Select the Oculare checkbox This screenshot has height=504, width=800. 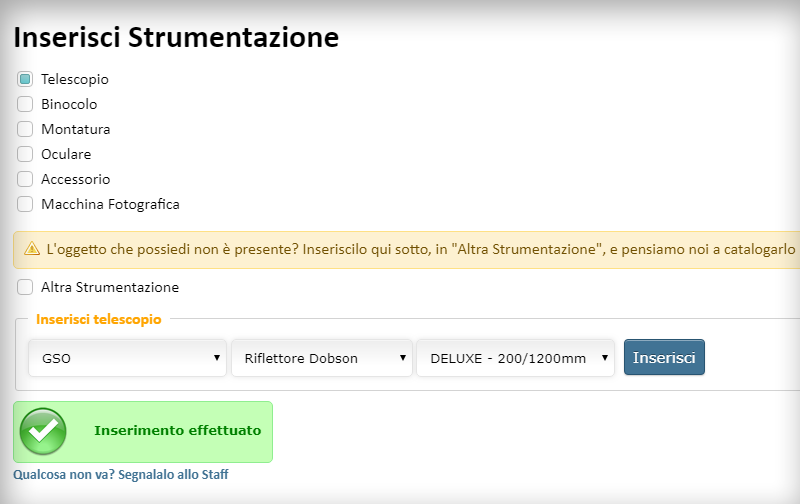[25, 154]
